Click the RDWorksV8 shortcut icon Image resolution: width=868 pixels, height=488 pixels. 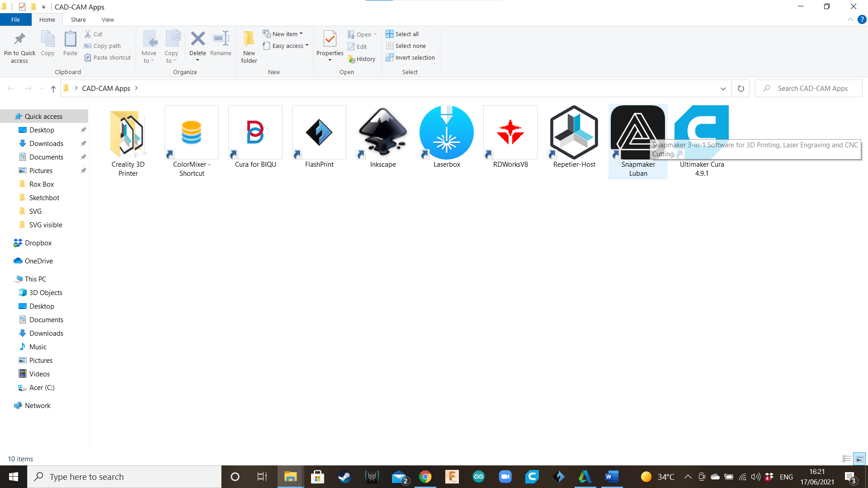click(510, 133)
